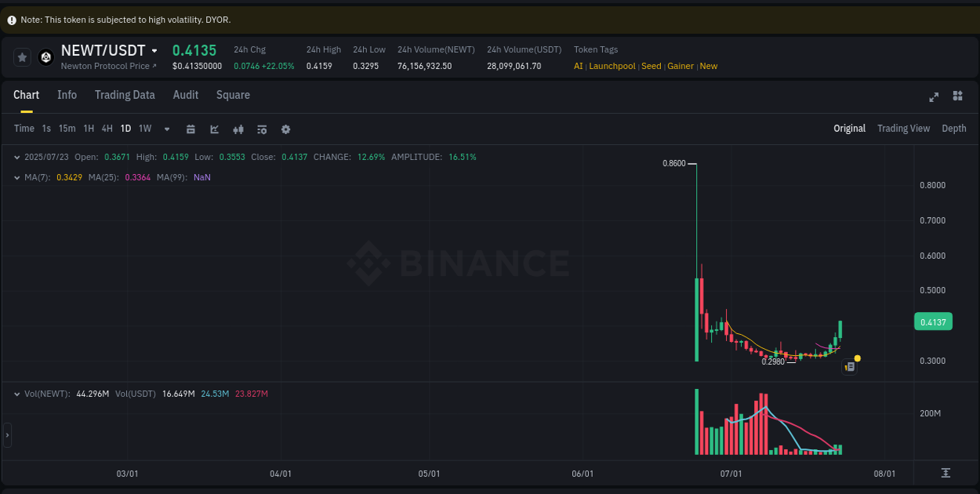Click the Newton Protocol Price link
Viewport: 980px width, 494px height.
(107, 66)
